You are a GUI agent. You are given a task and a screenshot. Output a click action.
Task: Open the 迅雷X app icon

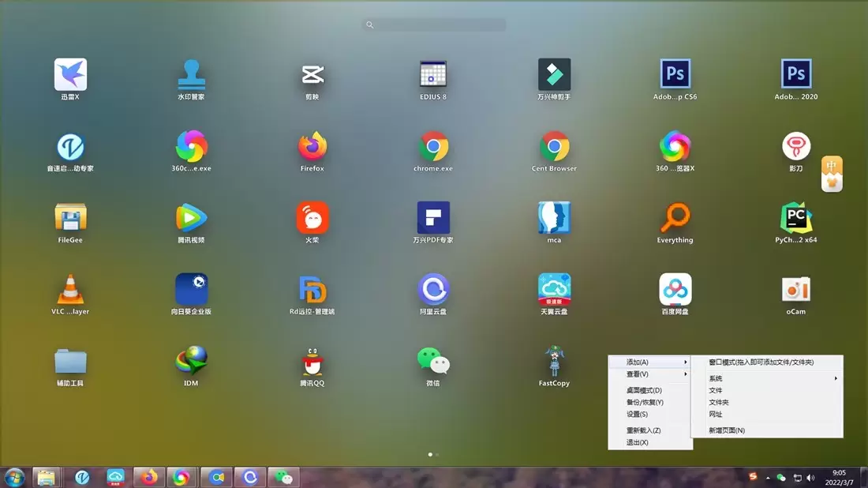[x=70, y=74]
